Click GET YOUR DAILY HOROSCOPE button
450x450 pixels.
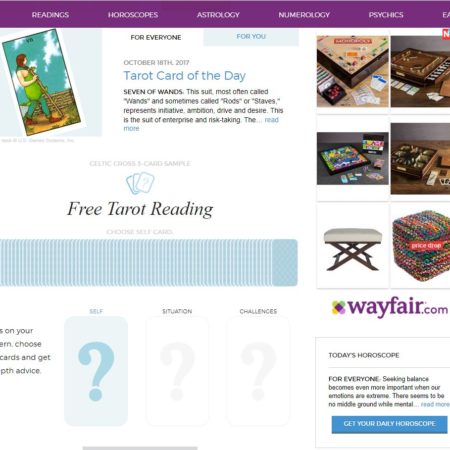(389, 424)
